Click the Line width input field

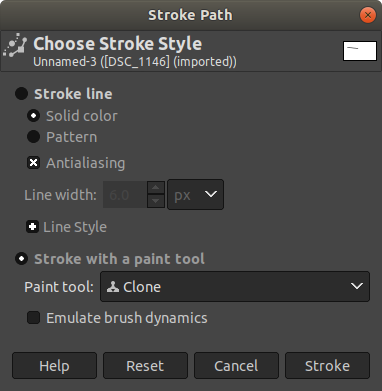(125, 195)
